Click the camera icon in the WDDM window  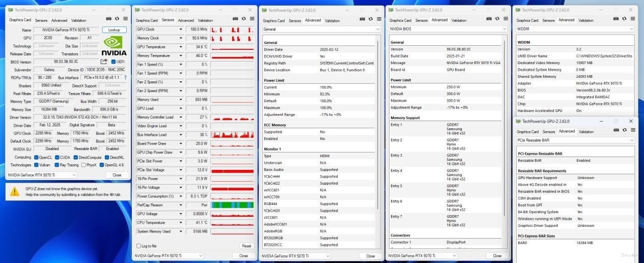pyautogui.click(x=616, y=19)
